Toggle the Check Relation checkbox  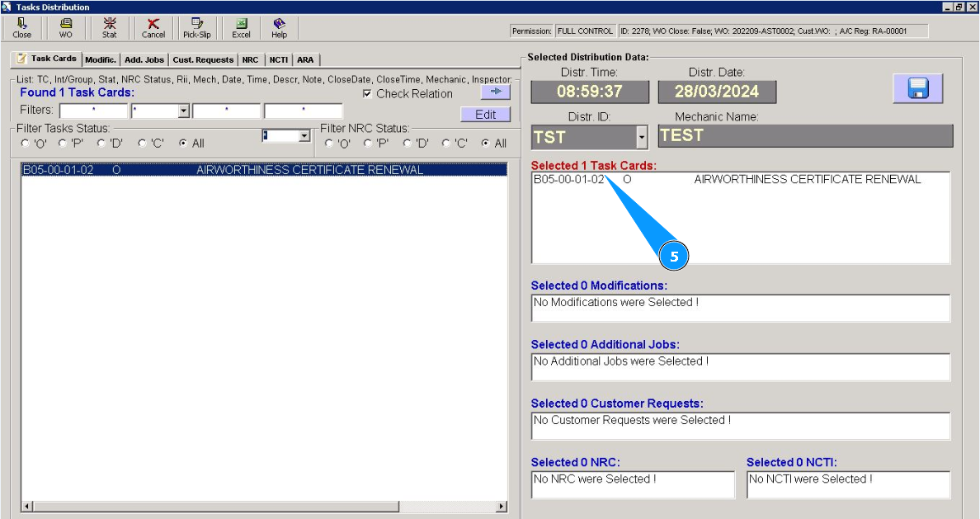point(368,94)
